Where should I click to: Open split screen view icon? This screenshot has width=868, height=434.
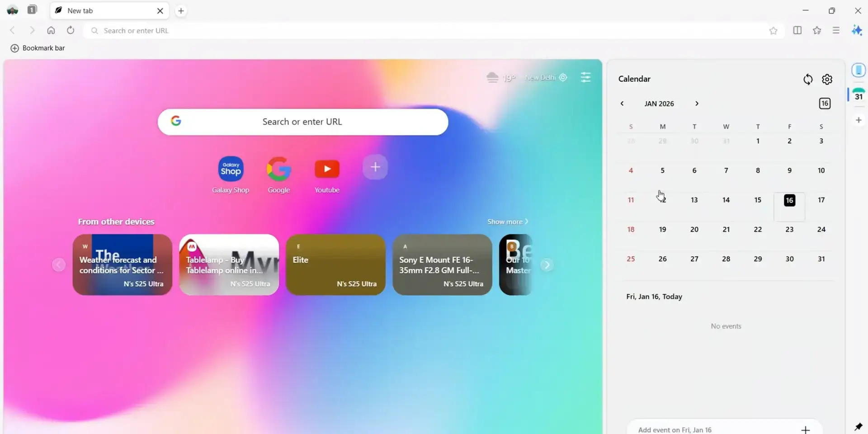click(x=797, y=30)
